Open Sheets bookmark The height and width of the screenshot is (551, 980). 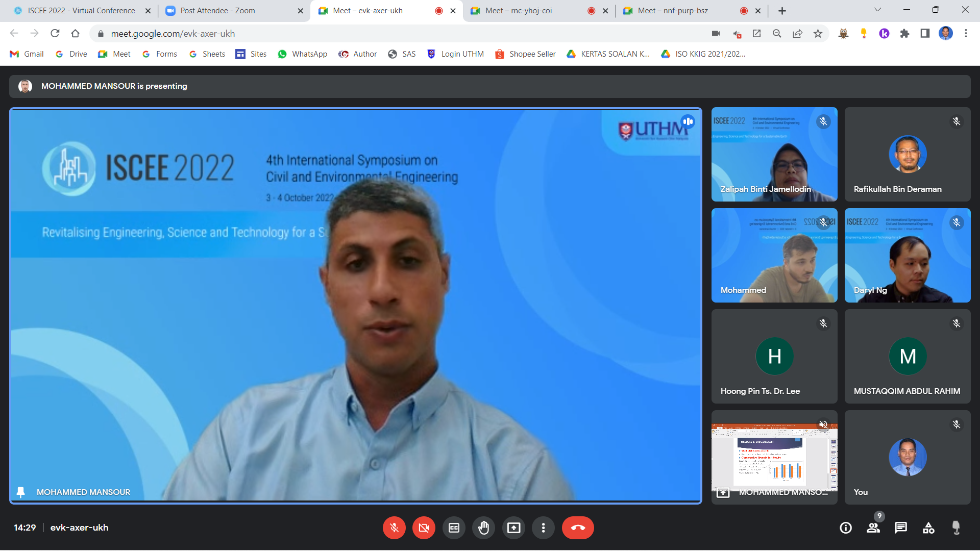pyautogui.click(x=207, y=54)
